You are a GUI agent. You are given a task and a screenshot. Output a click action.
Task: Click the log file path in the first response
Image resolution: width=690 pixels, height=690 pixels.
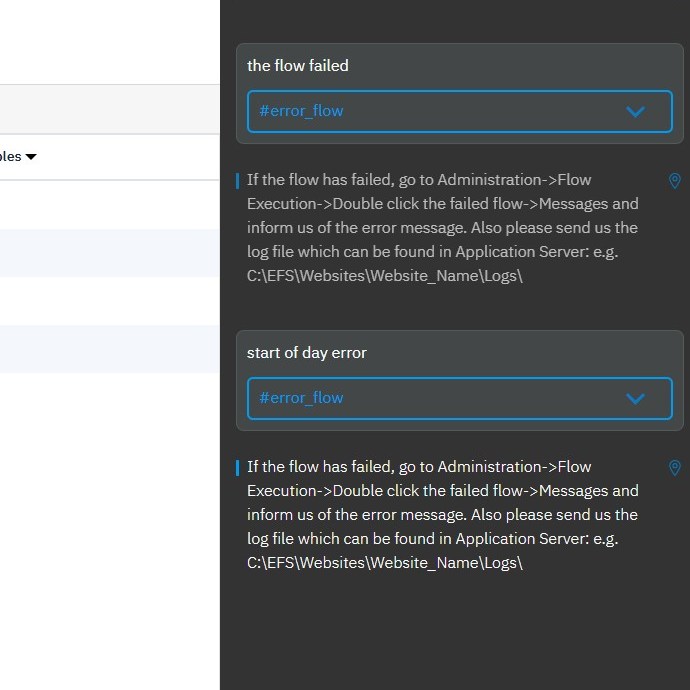tap(385, 276)
